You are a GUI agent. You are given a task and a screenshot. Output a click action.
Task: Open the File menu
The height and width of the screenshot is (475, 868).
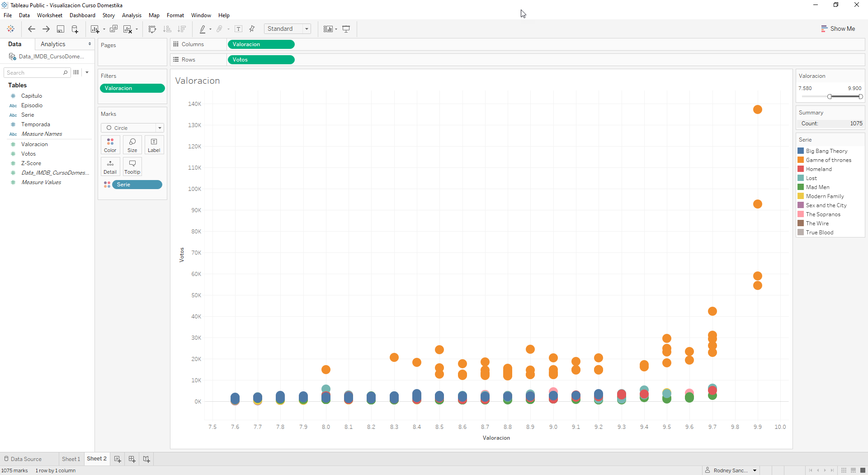pyautogui.click(x=8, y=15)
